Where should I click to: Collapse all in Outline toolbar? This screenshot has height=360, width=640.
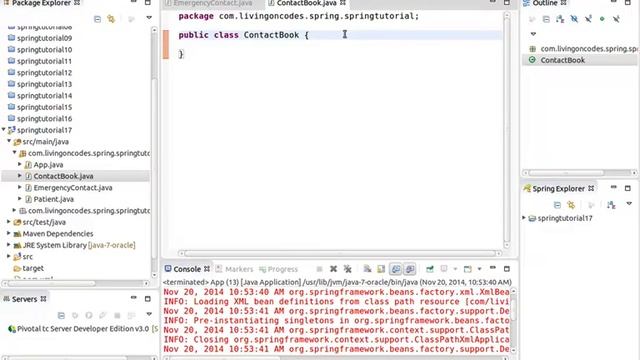tap(546, 19)
